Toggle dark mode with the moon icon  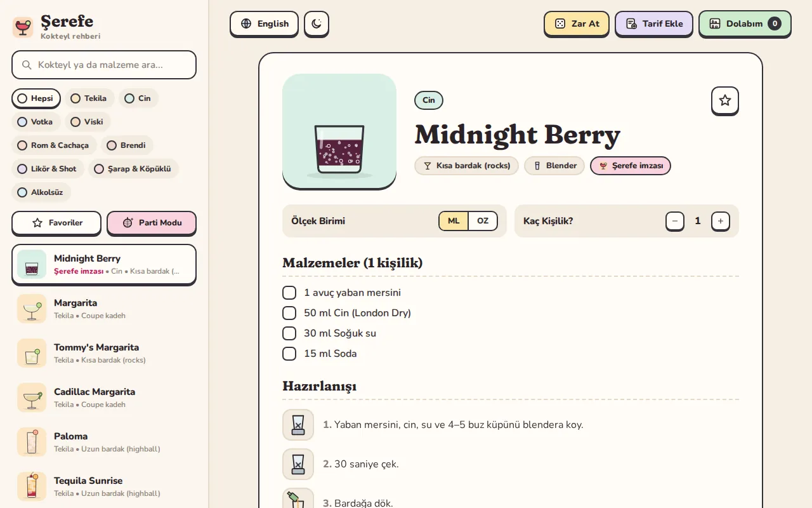pyautogui.click(x=317, y=23)
